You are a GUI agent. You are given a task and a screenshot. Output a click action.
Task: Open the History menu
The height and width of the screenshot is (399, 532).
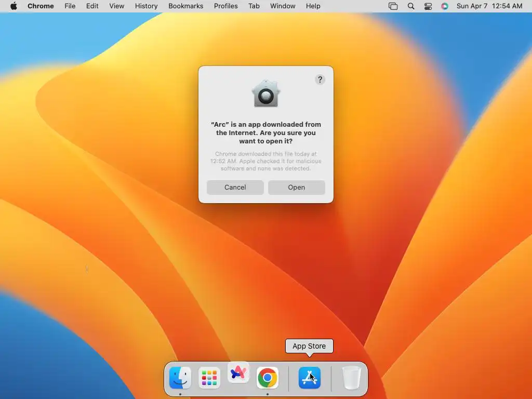point(146,6)
